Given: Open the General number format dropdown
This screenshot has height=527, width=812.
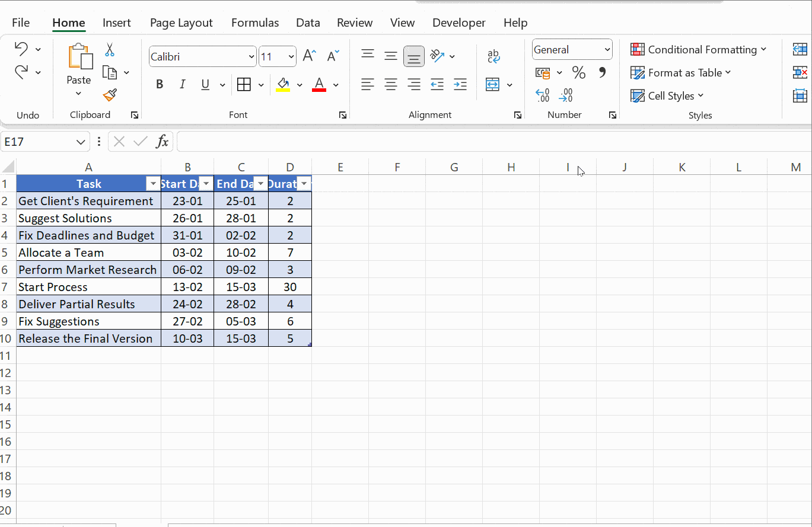Looking at the screenshot, I should 607,49.
